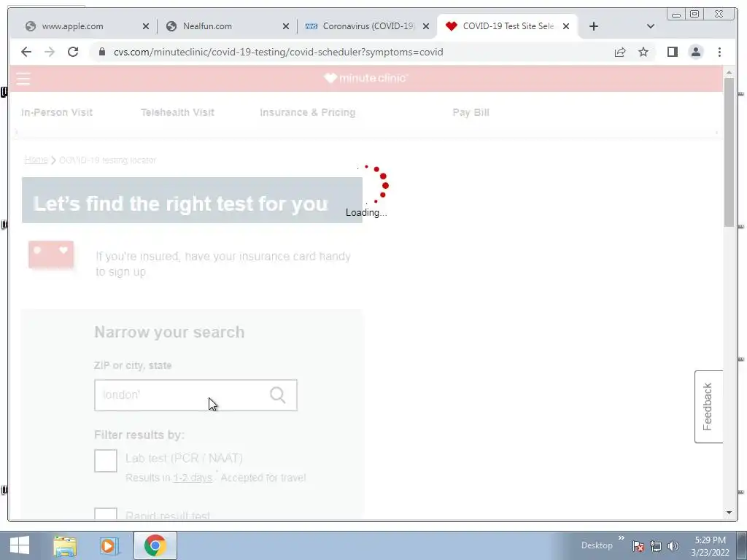
Task: Click the network tray icon
Action: point(656,546)
